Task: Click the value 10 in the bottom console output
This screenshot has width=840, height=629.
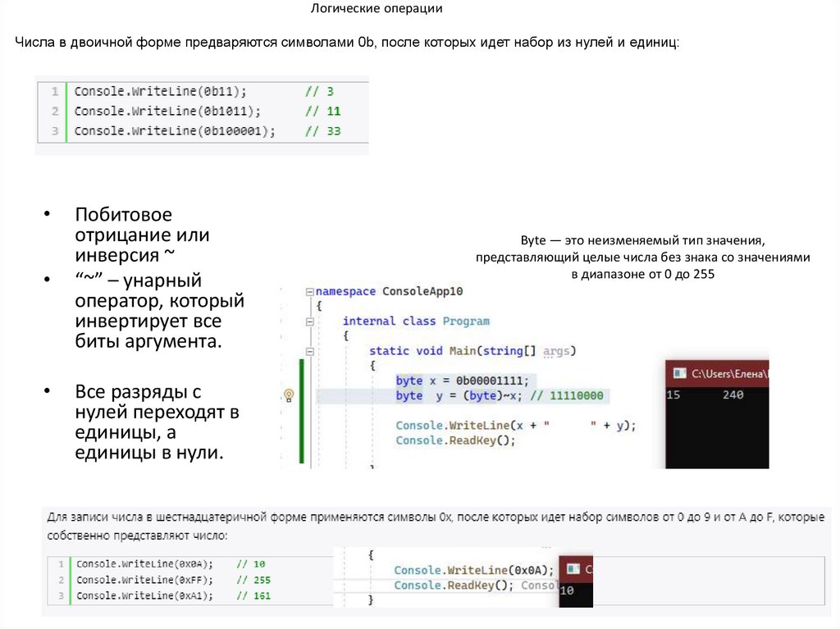Action: (567, 590)
